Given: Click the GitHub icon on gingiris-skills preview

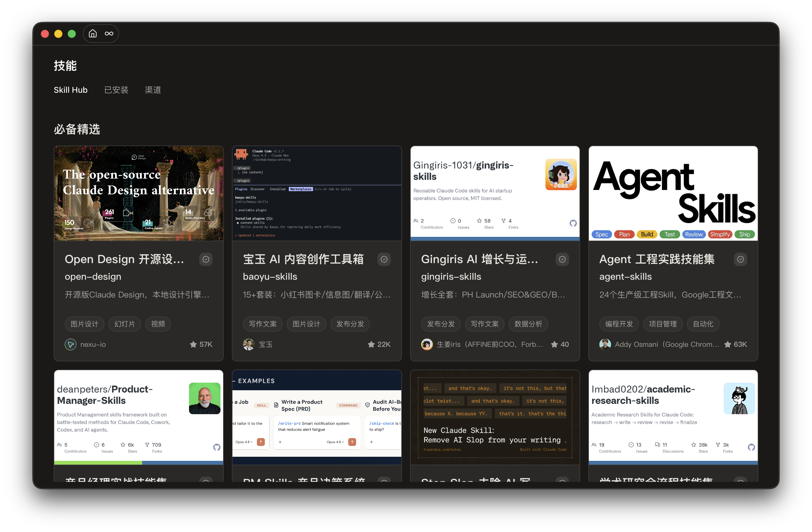Looking at the screenshot, I should point(573,223).
